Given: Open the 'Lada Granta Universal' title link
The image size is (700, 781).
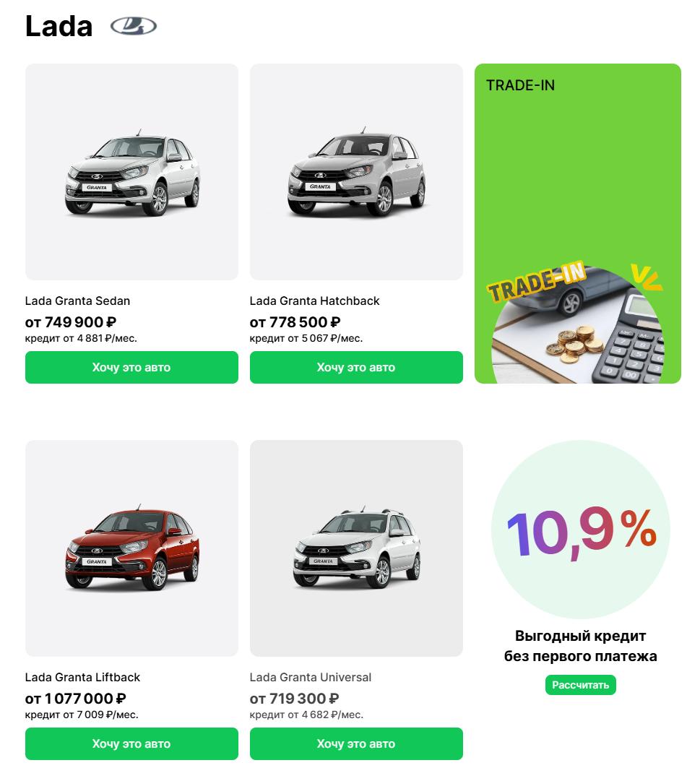Looking at the screenshot, I should (x=311, y=678).
